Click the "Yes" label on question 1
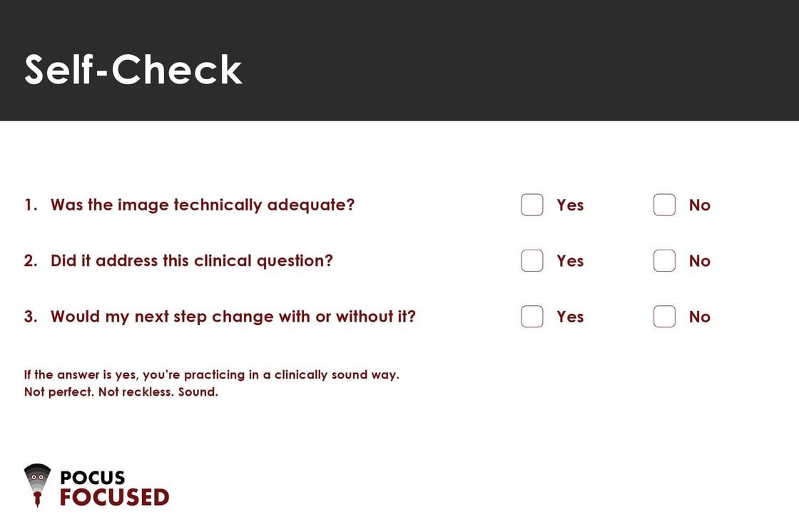The height and width of the screenshot is (532, 799). (570, 205)
